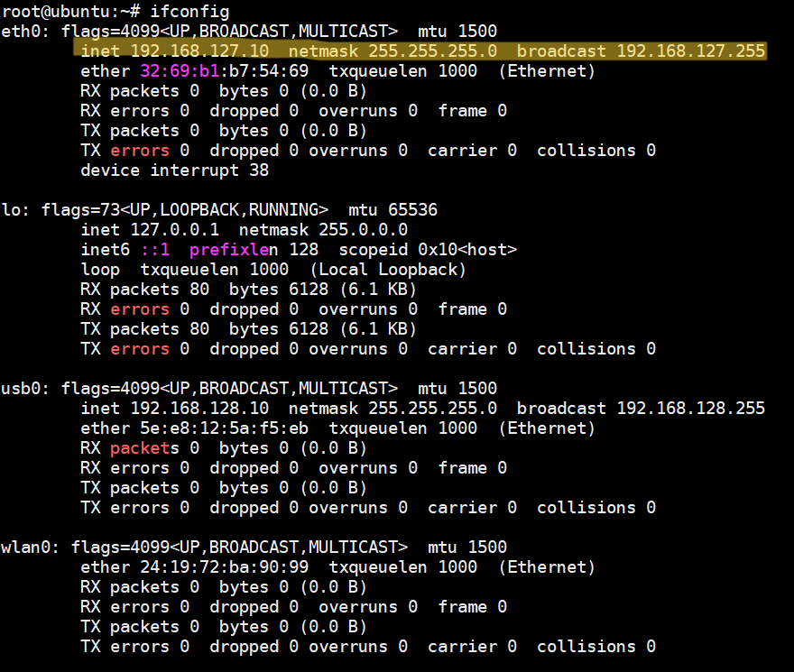Image resolution: width=794 pixels, height=672 pixels.
Task: Select the highlighted IP address 192.168.127.10
Action: point(199,51)
